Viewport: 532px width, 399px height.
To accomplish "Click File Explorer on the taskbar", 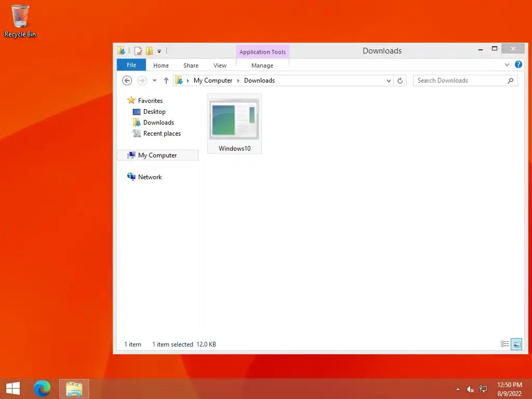I will pos(74,389).
